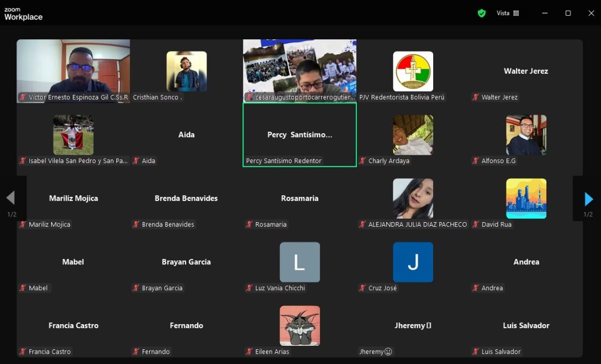Screen dimensions: 601x364
Task: Click Cristhian Sonco's profile picture
Action: pos(186,71)
